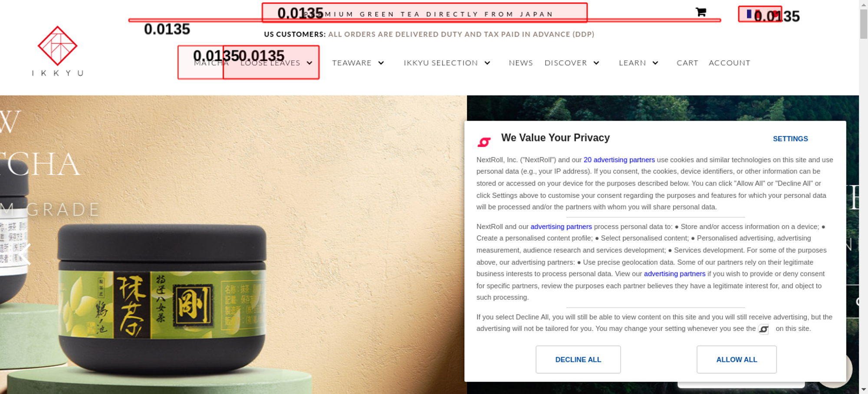Go to the Cart page link
The height and width of the screenshot is (394, 868).
tap(687, 63)
